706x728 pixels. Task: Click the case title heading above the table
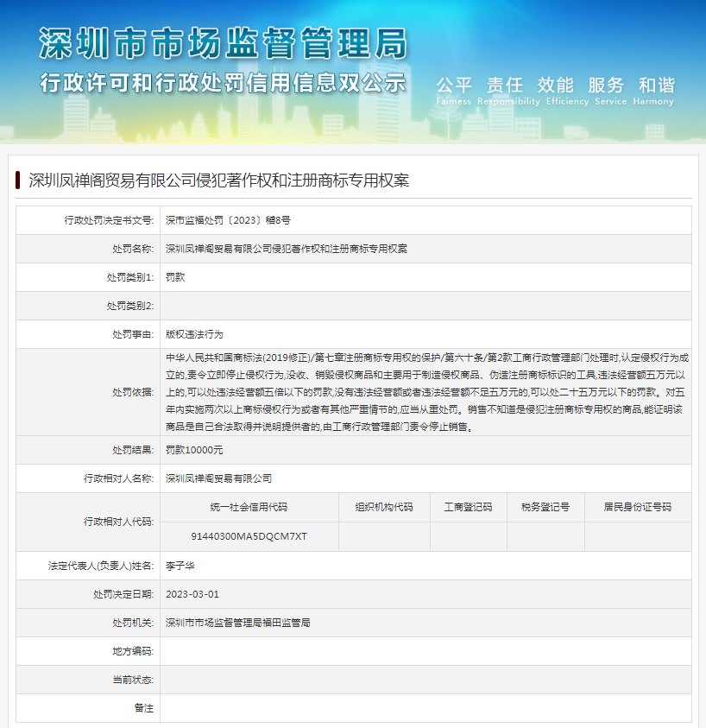pyautogui.click(x=218, y=180)
